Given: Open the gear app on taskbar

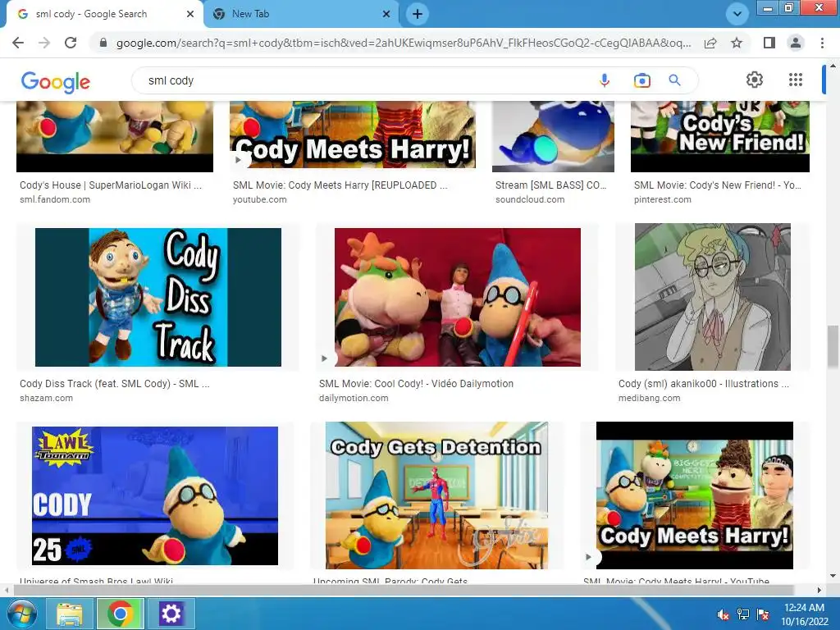Looking at the screenshot, I should [x=171, y=614].
